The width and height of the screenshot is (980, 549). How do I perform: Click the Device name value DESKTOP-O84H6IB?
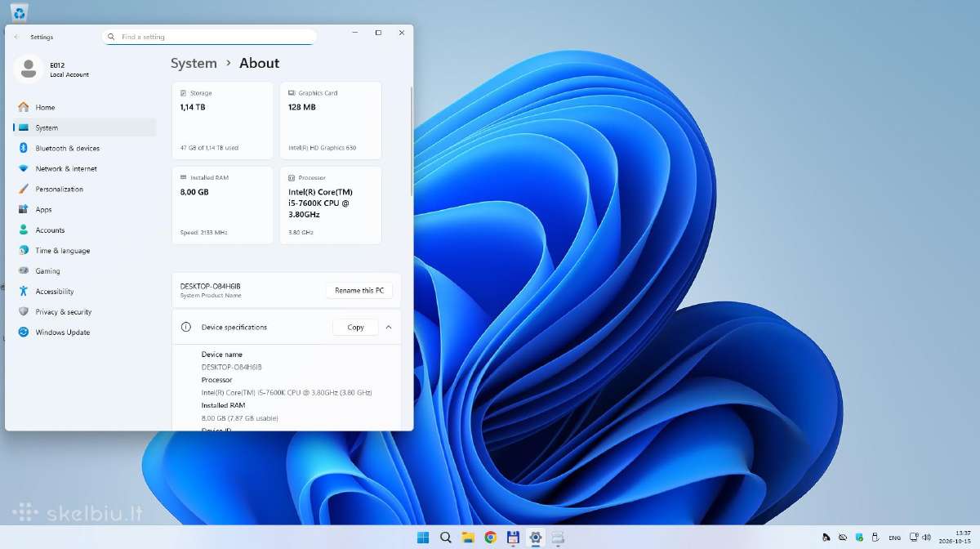click(232, 367)
